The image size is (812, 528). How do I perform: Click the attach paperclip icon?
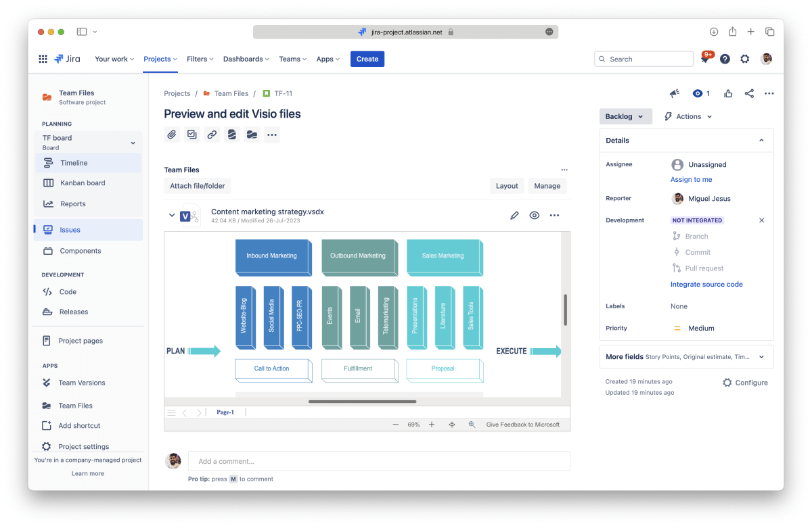point(172,135)
